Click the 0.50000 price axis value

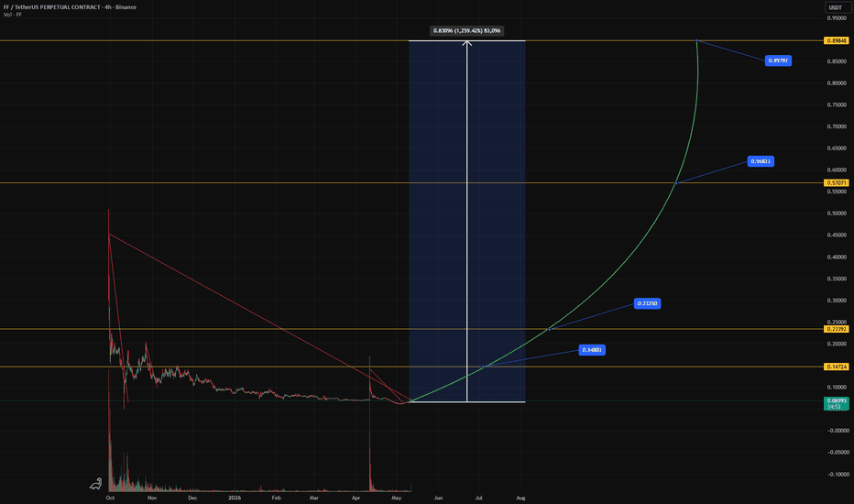837,214
